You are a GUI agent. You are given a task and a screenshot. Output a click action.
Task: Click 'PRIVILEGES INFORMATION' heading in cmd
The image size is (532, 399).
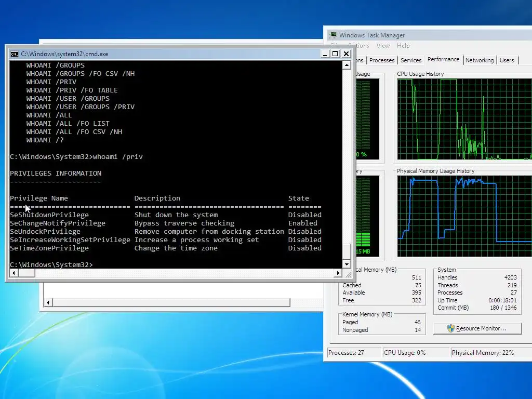pos(56,174)
